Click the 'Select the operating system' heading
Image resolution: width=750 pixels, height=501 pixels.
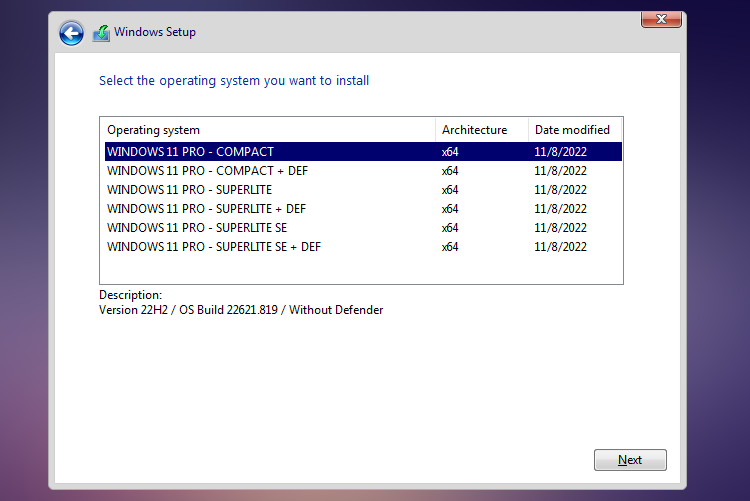click(x=234, y=80)
